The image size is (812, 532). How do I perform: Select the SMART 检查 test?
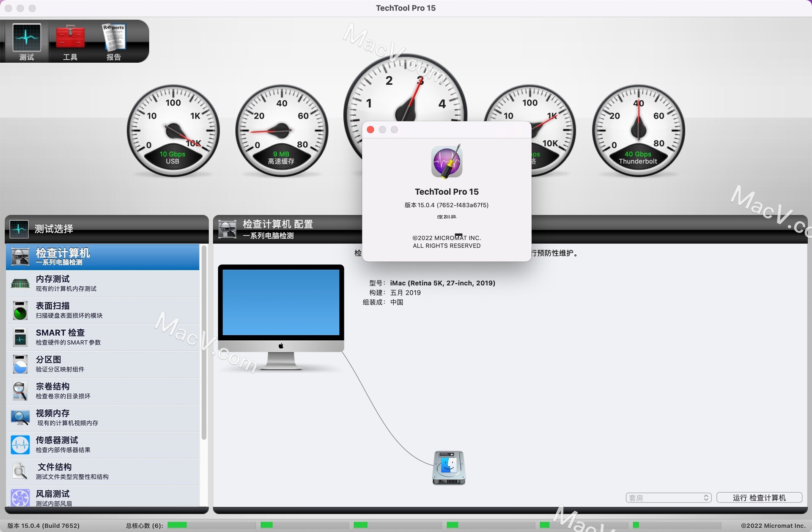point(103,337)
